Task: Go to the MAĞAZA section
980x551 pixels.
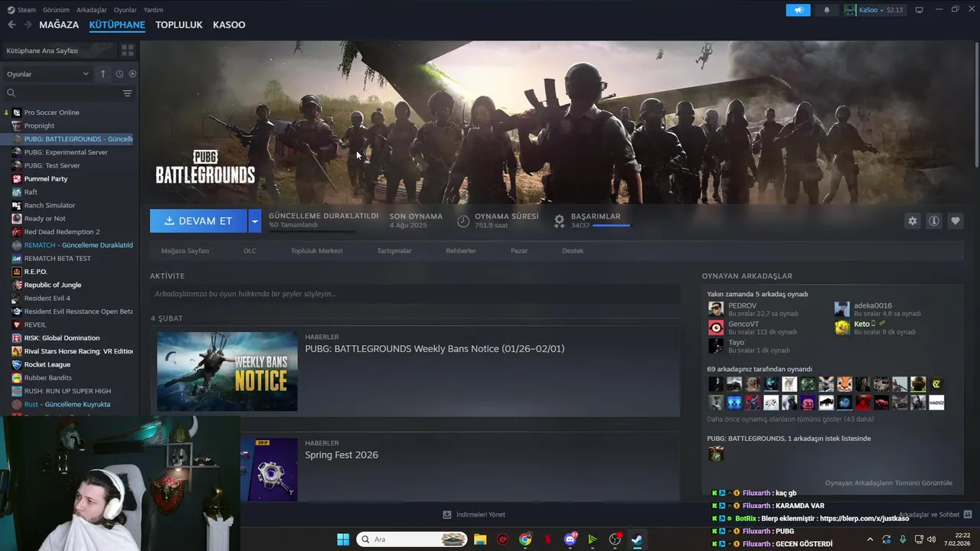Action: pos(59,24)
